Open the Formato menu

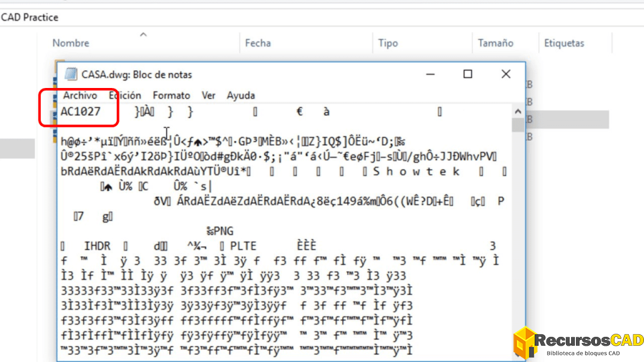(x=171, y=96)
